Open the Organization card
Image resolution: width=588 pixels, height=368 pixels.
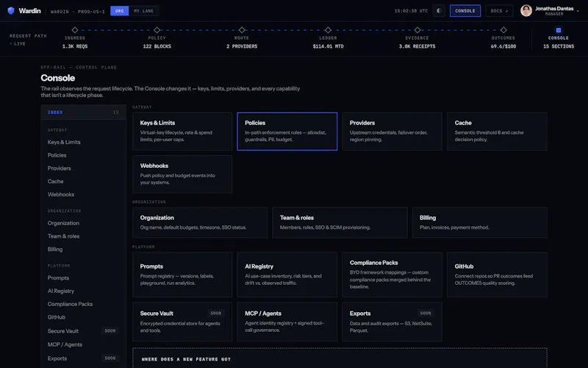(200, 223)
